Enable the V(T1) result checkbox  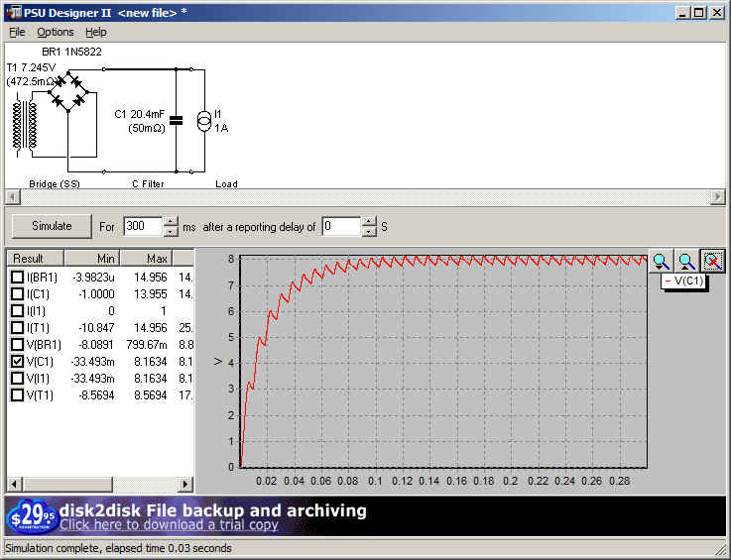(17, 395)
